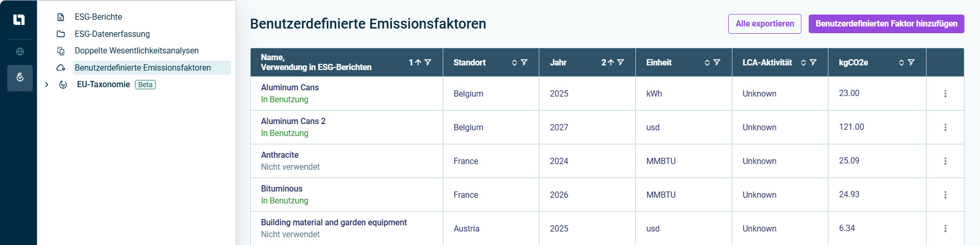Open the globe section in the left rail
This screenshot has width=980, height=245.
click(x=20, y=51)
